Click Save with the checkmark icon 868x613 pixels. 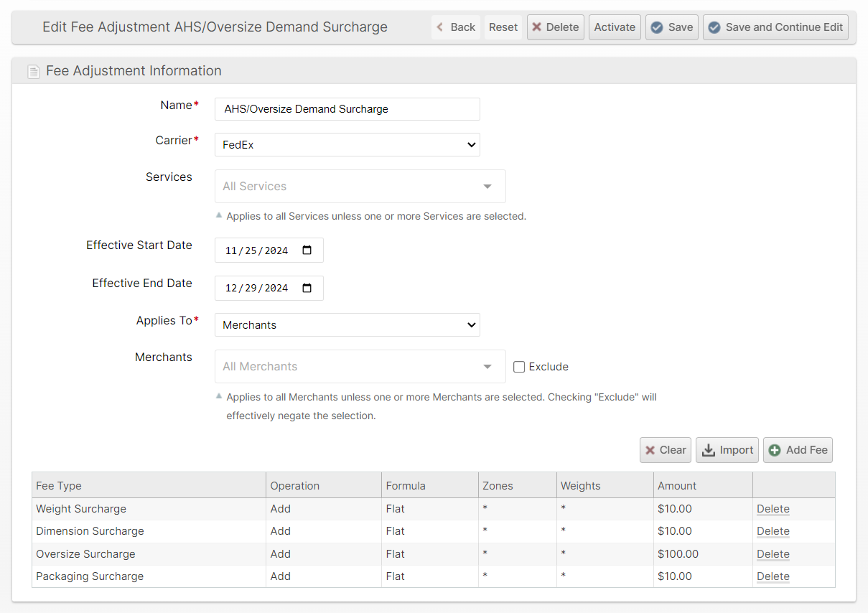click(x=671, y=27)
